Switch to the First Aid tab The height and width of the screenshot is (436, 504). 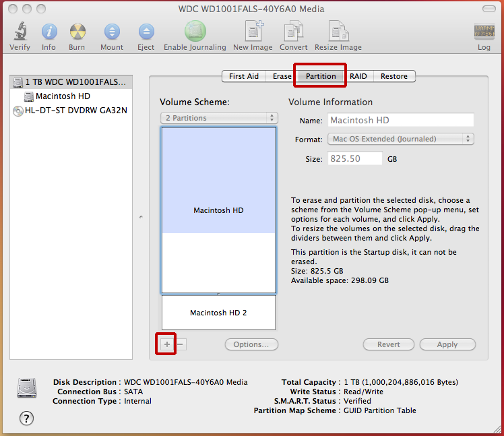click(244, 76)
